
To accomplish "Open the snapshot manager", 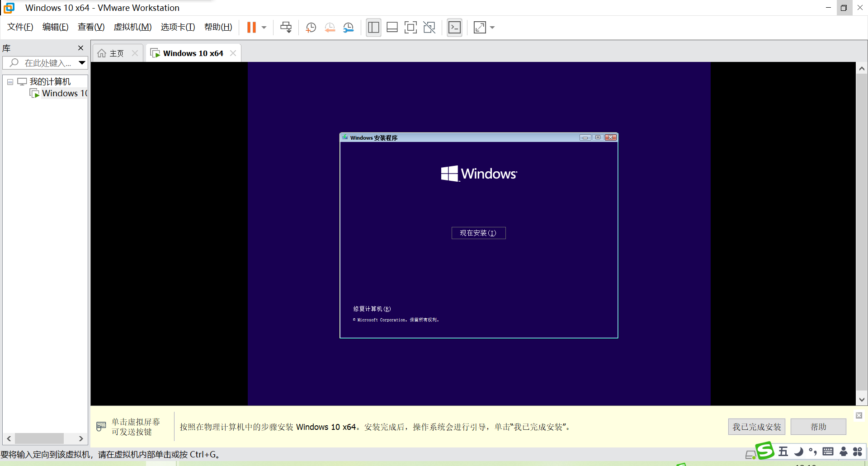I will pos(348,28).
